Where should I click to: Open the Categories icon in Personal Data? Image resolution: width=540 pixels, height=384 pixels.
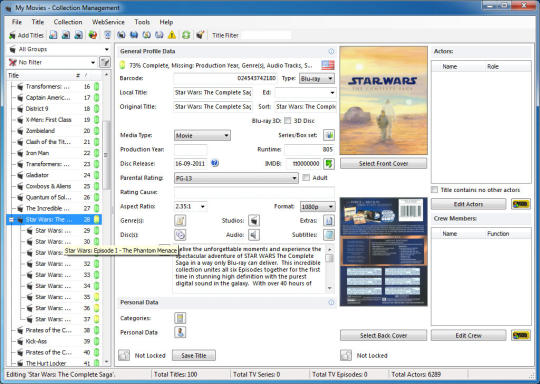pyautogui.click(x=180, y=318)
